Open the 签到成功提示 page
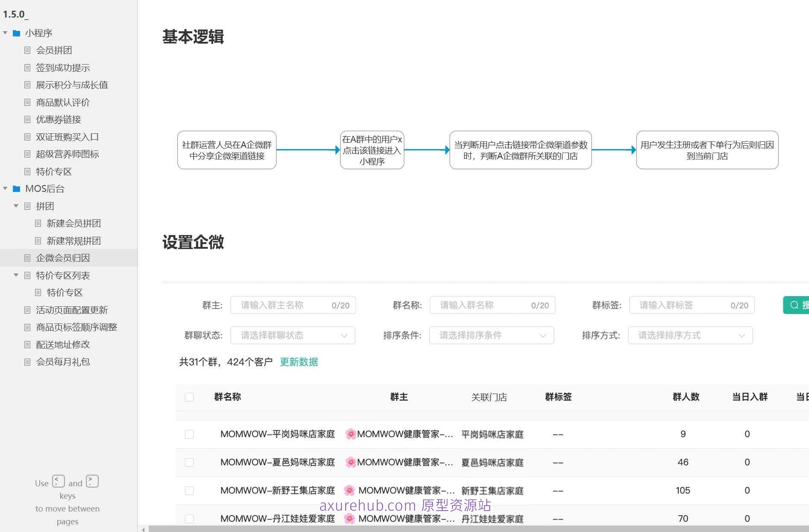The height and width of the screenshot is (532, 809). point(63,68)
